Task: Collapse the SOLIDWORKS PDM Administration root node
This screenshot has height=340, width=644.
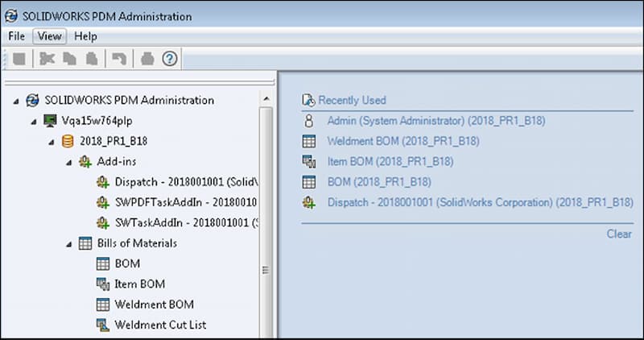Action: [x=15, y=102]
